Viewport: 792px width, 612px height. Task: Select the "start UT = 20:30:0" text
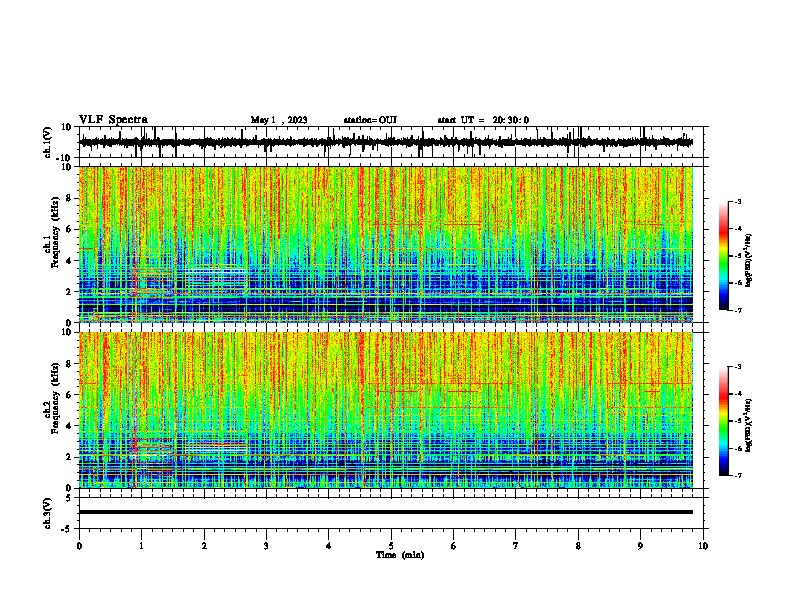483,120
